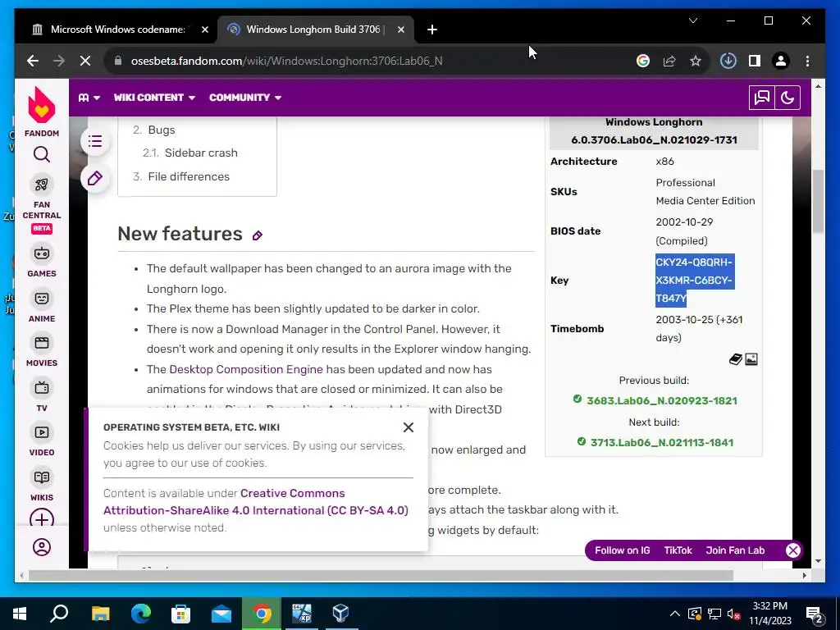Launch Microsoft Edge from the taskbar

pos(141,614)
